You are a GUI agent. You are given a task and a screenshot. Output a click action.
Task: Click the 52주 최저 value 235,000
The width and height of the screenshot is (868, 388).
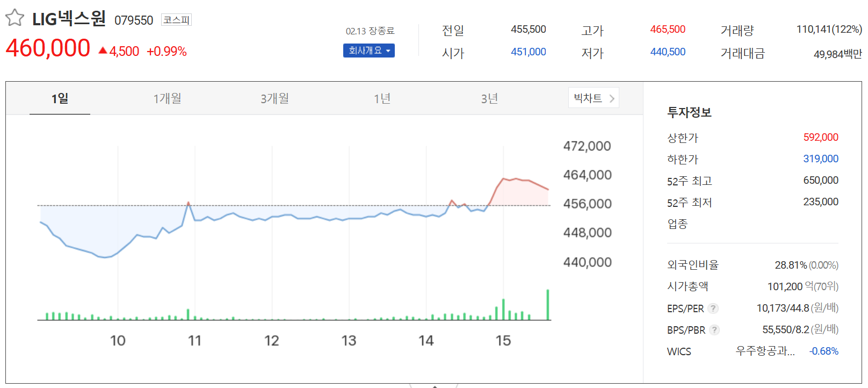(x=821, y=202)
